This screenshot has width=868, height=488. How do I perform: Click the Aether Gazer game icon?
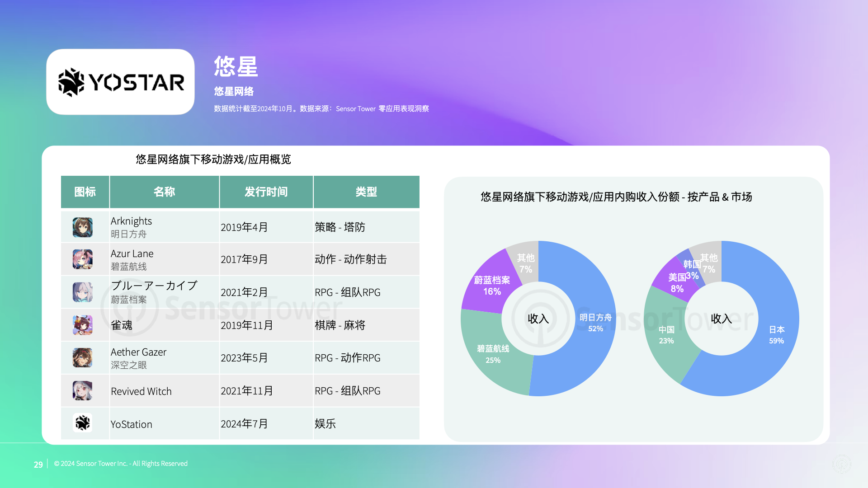coord(83,358)
